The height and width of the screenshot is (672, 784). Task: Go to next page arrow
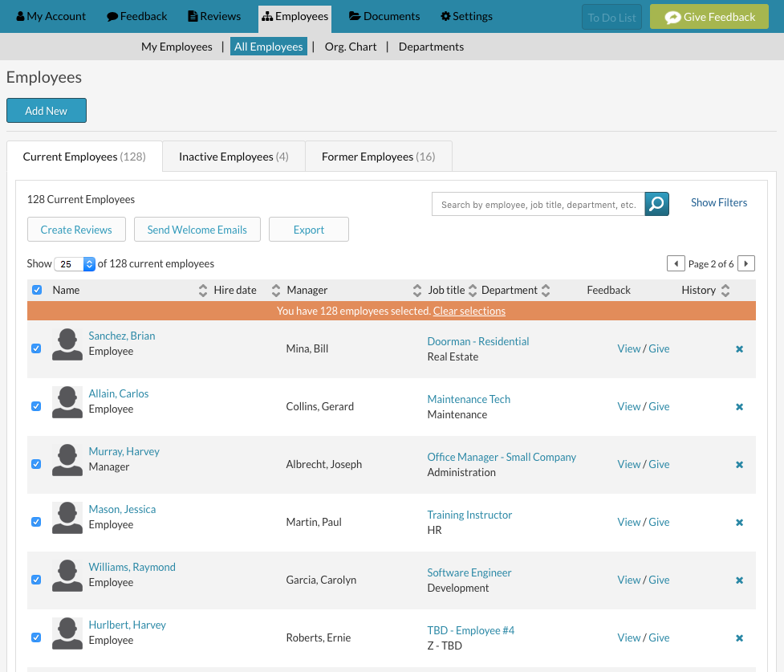pos(746,263)
